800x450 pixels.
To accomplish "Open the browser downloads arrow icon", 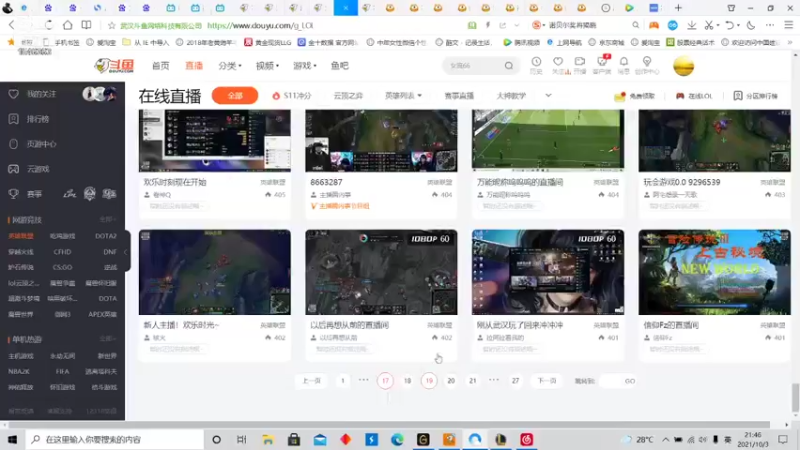I will pos(692,25).
